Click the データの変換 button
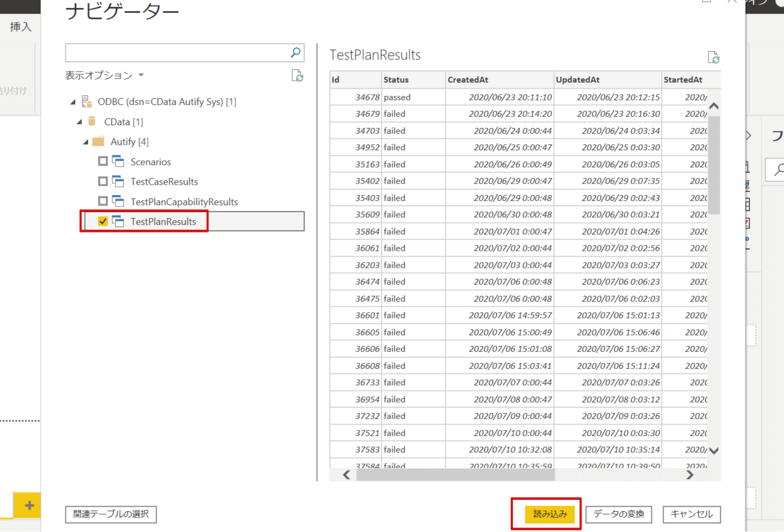The width and height of the screenshot is (784, 532). pyautogui.click(x=619, y=514)
